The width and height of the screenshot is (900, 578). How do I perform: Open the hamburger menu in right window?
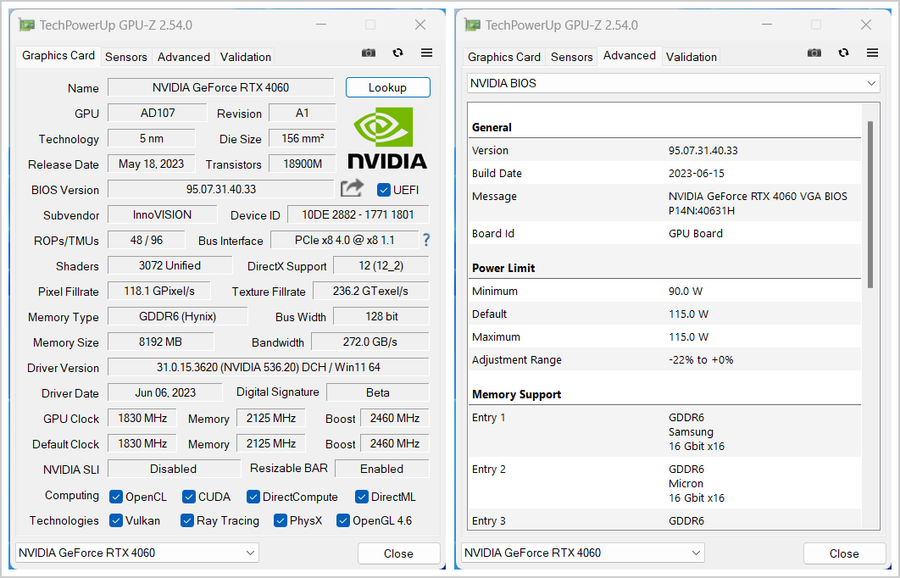873,53
